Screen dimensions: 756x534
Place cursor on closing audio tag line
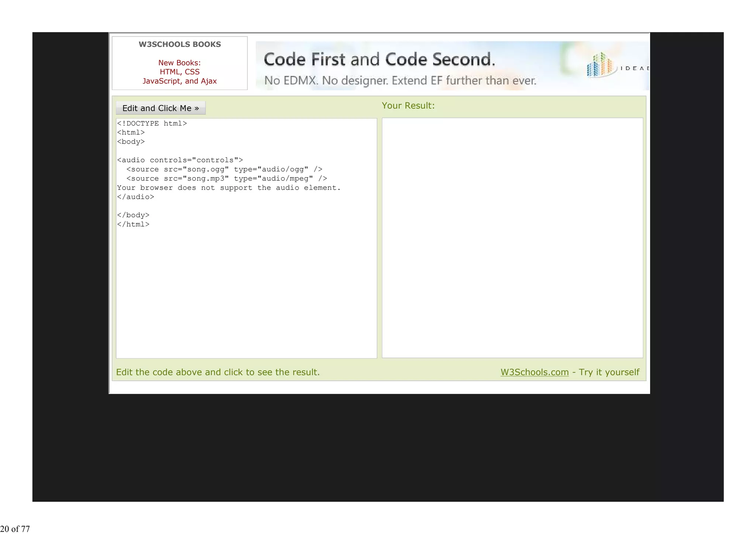(135, 197)
